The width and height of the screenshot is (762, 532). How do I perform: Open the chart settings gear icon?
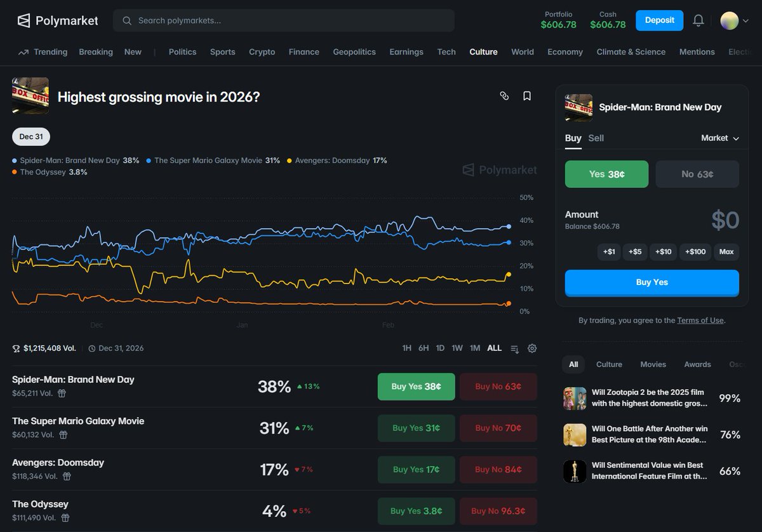(x=532, y=348)
